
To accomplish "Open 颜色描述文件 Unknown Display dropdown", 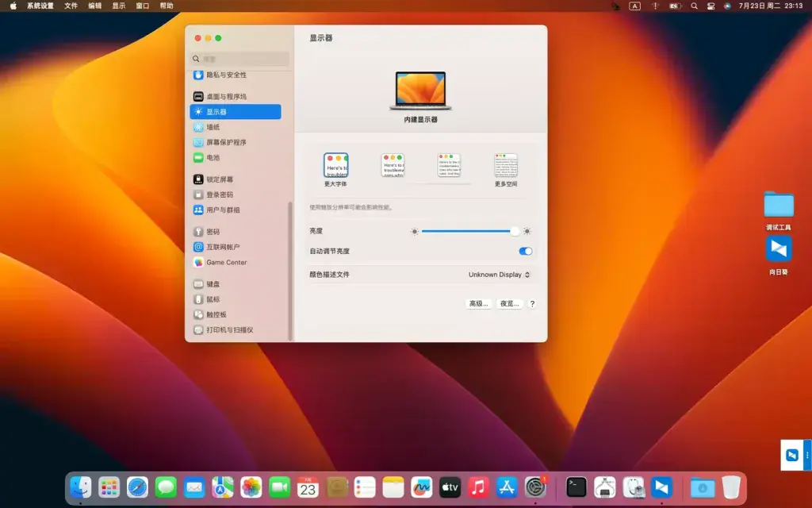I will tap(500, 275).
